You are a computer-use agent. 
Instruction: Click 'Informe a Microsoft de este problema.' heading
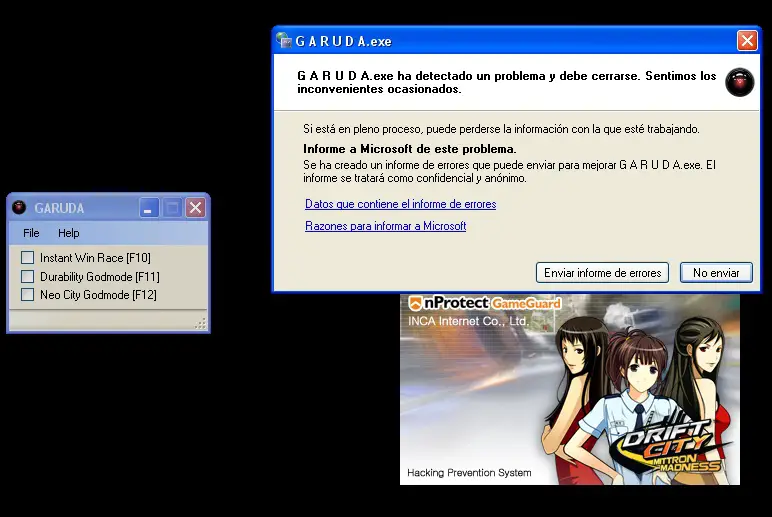tap(410, 149)
